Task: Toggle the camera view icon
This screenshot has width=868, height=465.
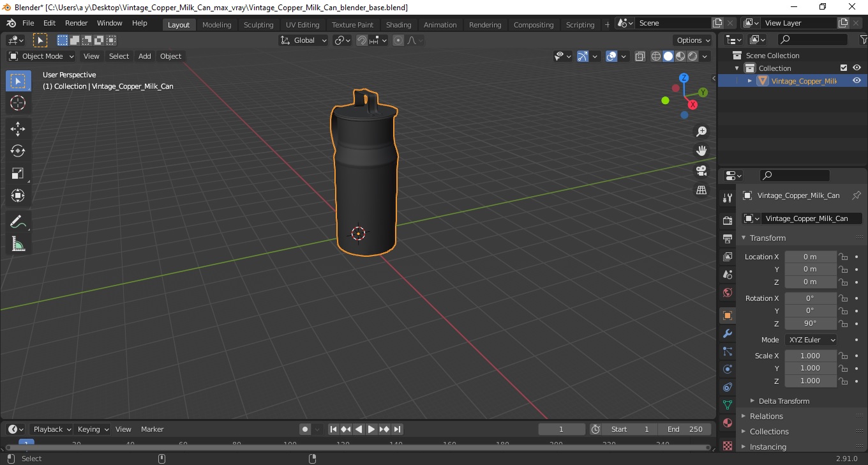Action: coord(701,171)
